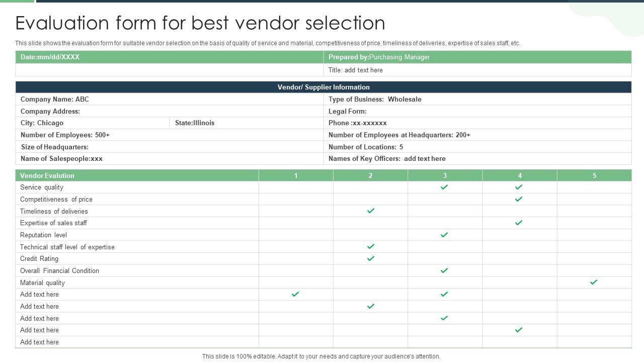Select the 'Timeliness of deliveries' row label
This screenshot has width=644, height=362.
(x=54, y=211)
